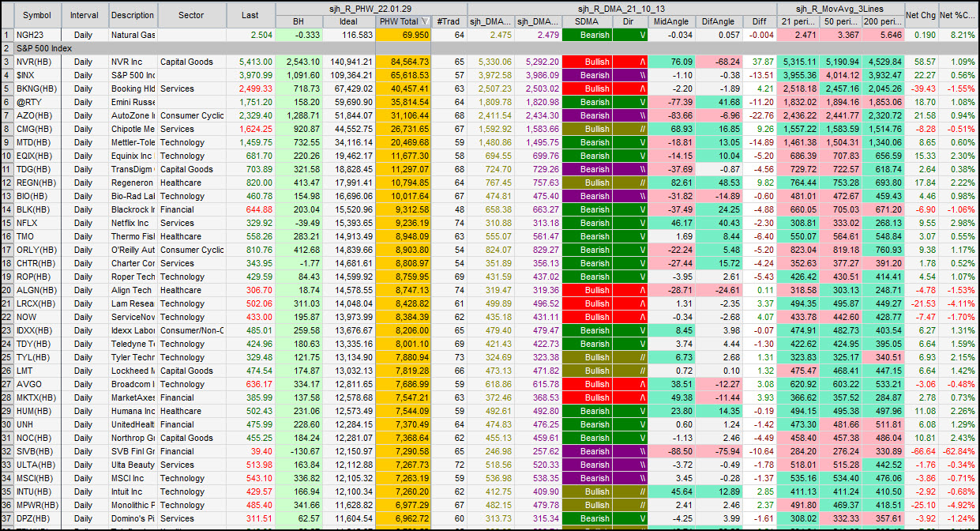
Task: Click the Dir column header
Action: (630, 21)
